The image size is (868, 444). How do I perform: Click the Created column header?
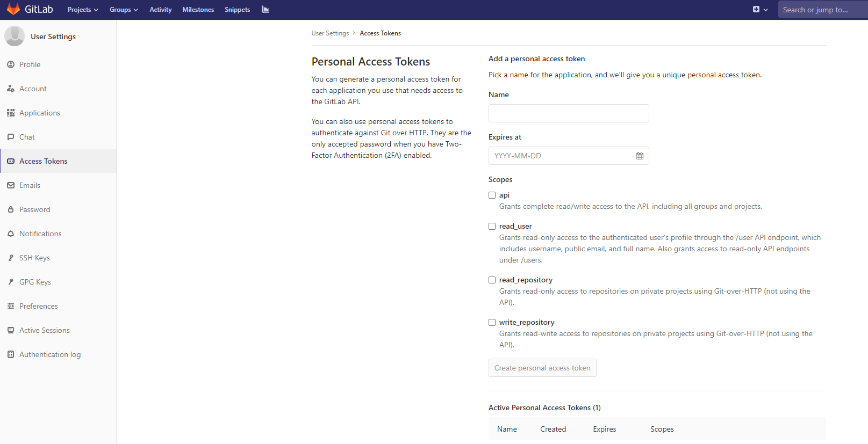553,430
